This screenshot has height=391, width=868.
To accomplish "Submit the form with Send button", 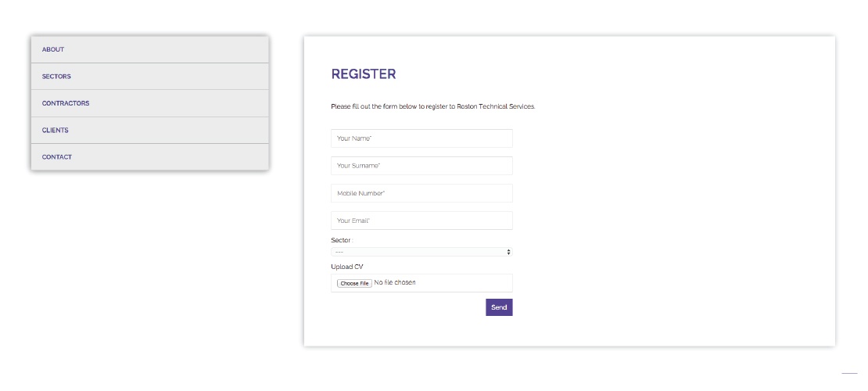I will tap(500, 307).
